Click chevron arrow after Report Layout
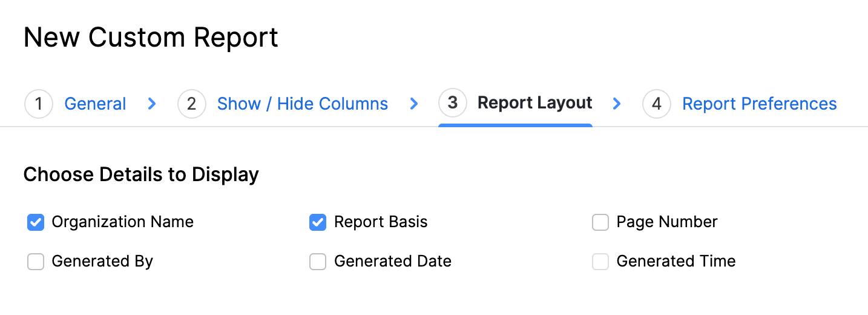This screenshot has height=315, width=868. (617, 104)
